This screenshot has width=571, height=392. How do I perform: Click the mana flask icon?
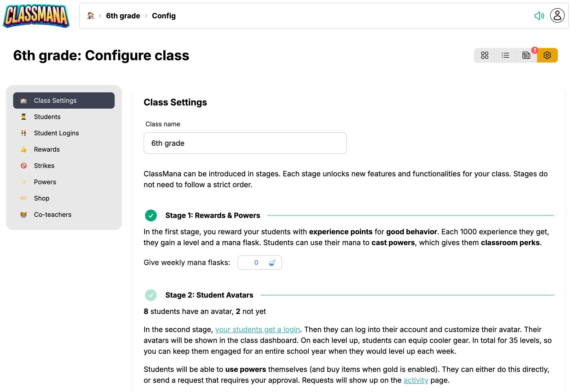click(x=272, y=263)
